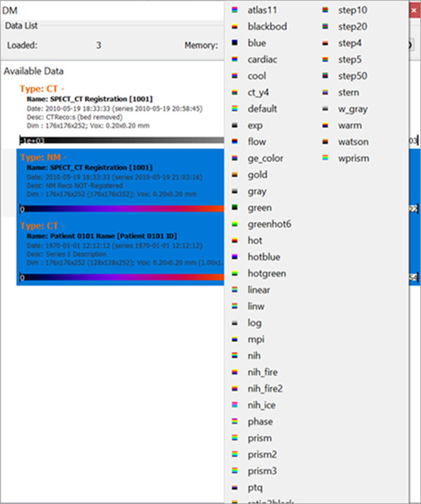This screenshot has width=421, height=504.
Task: Click the hotgreen palette icon
Action: [x=235, y=273]
